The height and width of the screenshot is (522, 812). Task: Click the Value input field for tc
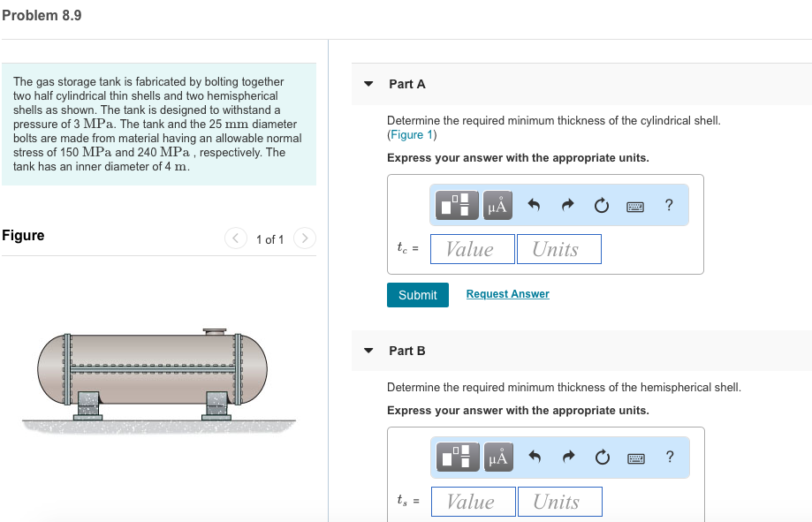(472, 248)
